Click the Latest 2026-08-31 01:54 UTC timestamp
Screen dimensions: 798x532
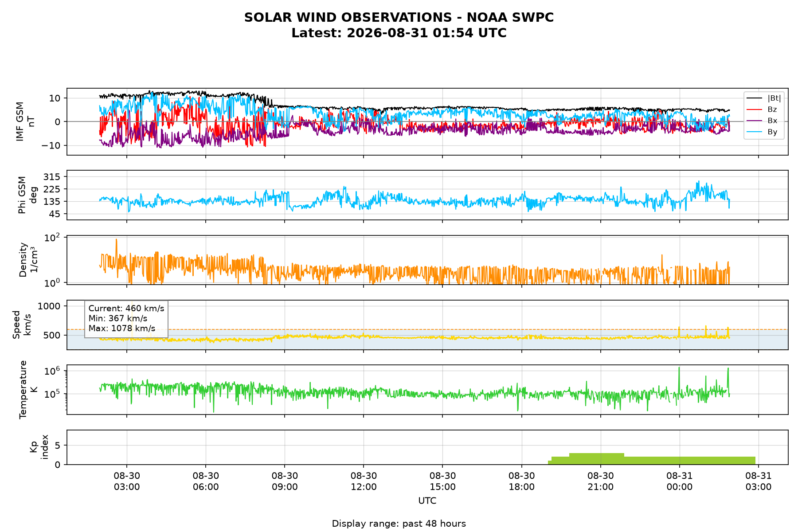(x=399, y=33)
